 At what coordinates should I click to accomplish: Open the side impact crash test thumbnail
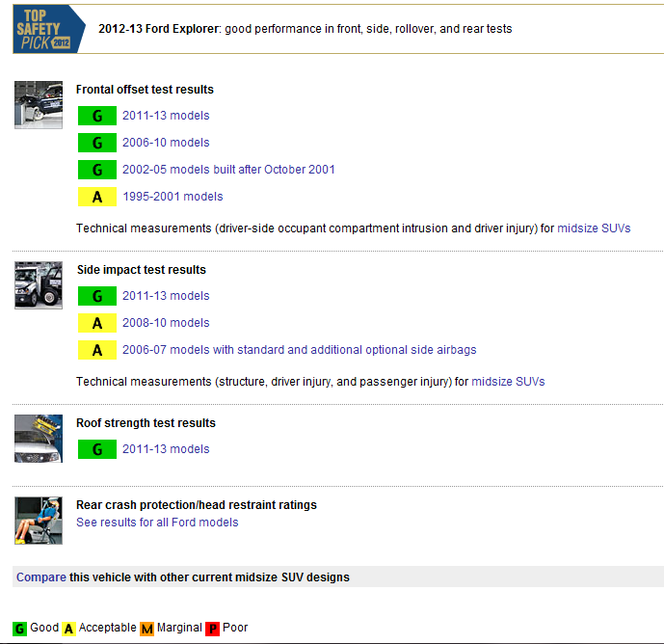(39, 285)
